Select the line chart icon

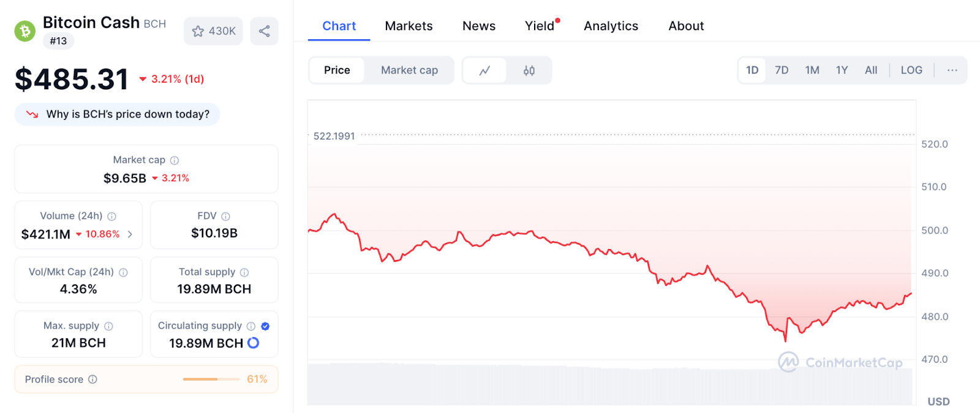[484, 70]
